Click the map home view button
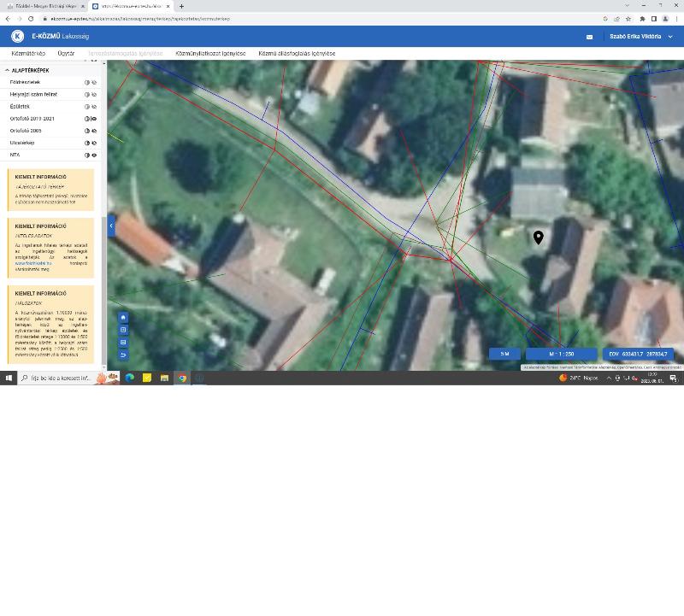Viewport: 684px width, 616px height. [123, 317]
